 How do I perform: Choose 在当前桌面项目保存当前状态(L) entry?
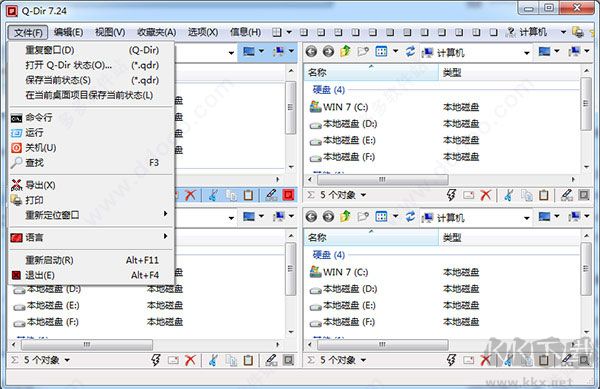(x=91, y=95)
